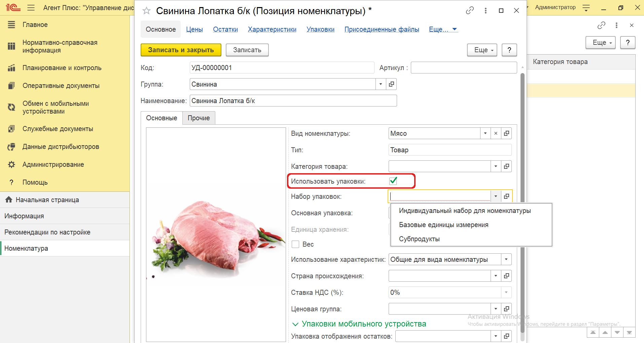
Task: Open the Цены link
Action: pyautogui.click(x=194, y=29)
